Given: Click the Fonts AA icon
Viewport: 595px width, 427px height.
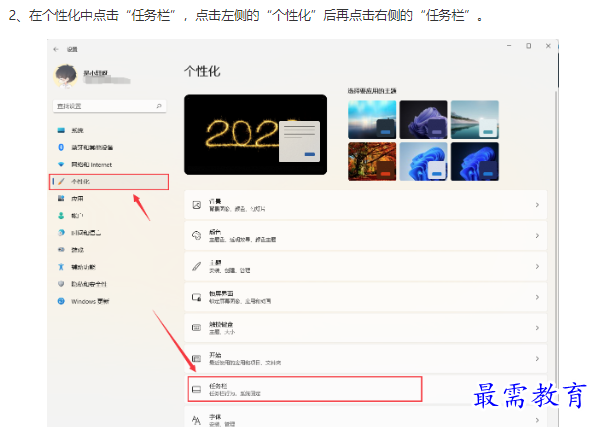Looking at the screenshot, I should [197, 420].
